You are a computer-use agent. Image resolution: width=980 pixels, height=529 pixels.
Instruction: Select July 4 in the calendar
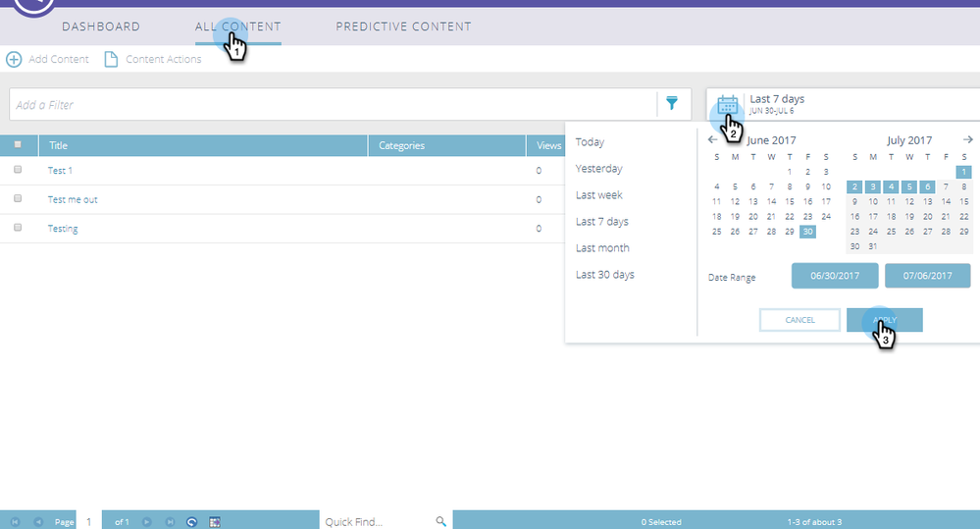[892, 186]
